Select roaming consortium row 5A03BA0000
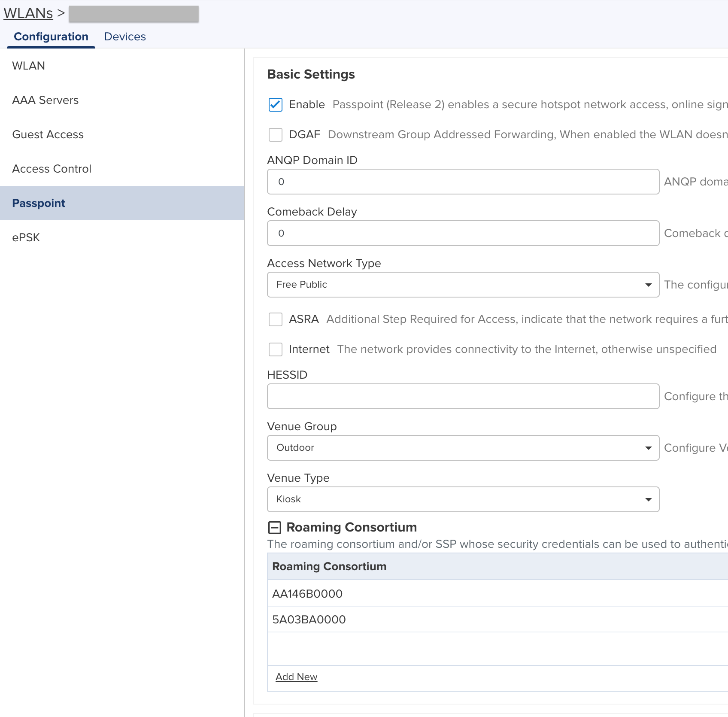Viewport: 728px width, 717px height. click(497, 620)
